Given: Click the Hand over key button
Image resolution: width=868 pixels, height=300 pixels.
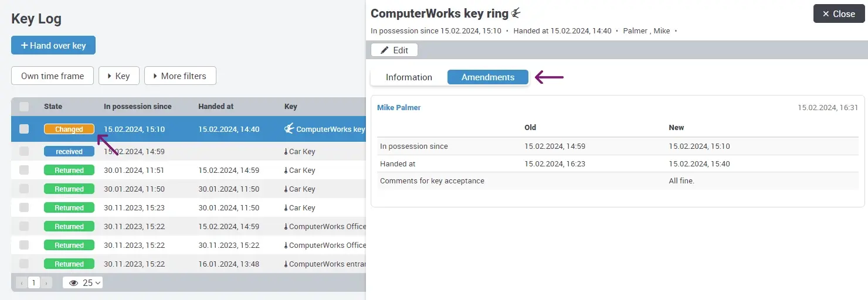Looking at the screenshot, I should point(53,45).
